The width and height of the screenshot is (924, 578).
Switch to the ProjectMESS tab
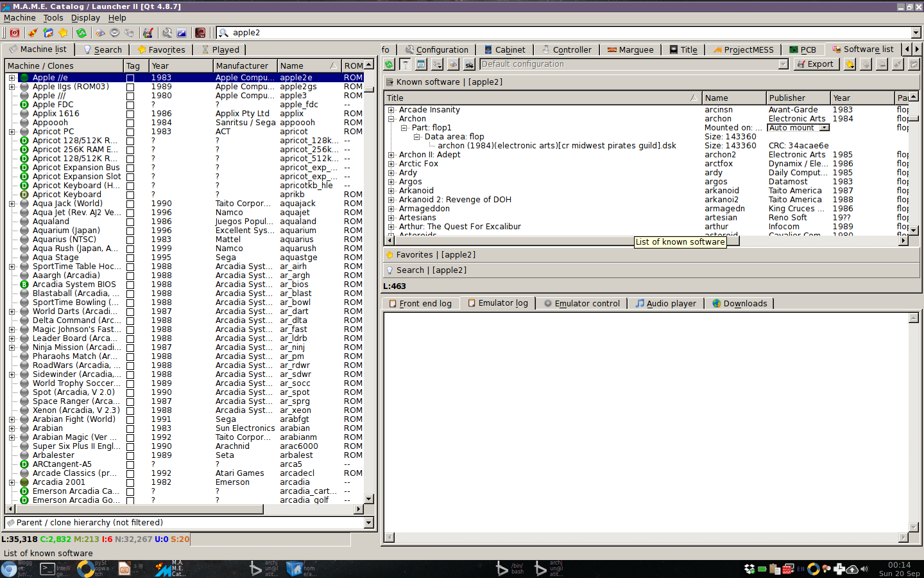click(x=743, y=49)
